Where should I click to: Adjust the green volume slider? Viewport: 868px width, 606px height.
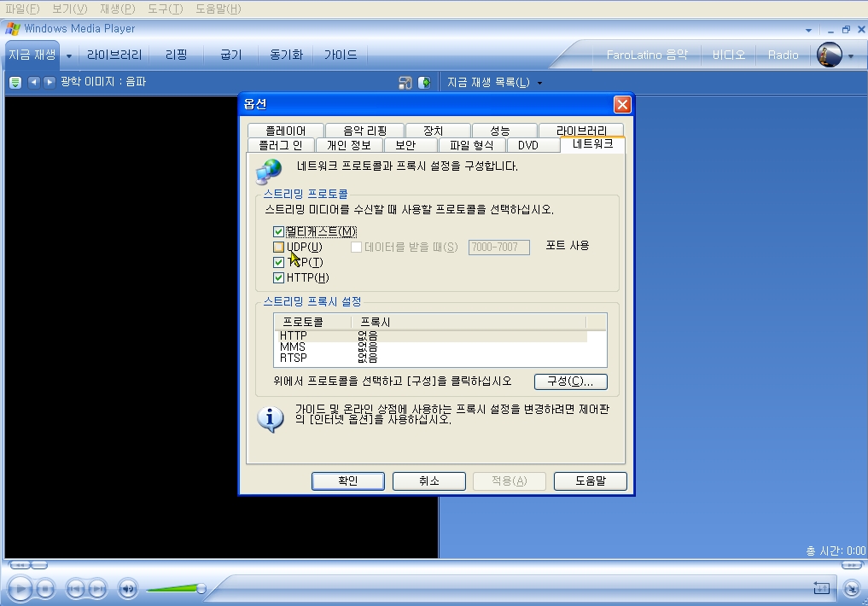(176, 588)
